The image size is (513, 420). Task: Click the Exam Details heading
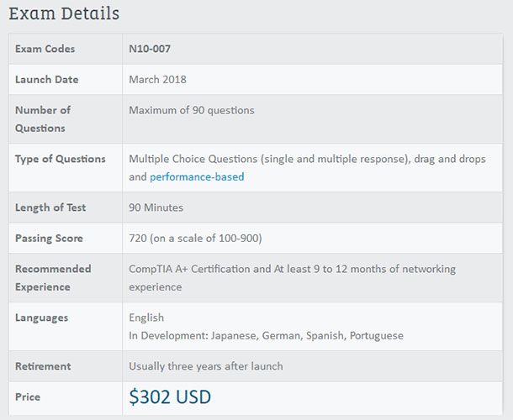(x=64, y=13)
